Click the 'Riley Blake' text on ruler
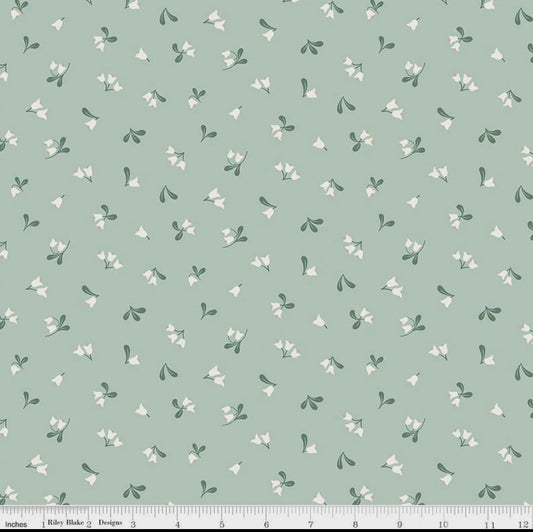Image resolution: width=533 pixels, height=532 pixels. [65, 522]
